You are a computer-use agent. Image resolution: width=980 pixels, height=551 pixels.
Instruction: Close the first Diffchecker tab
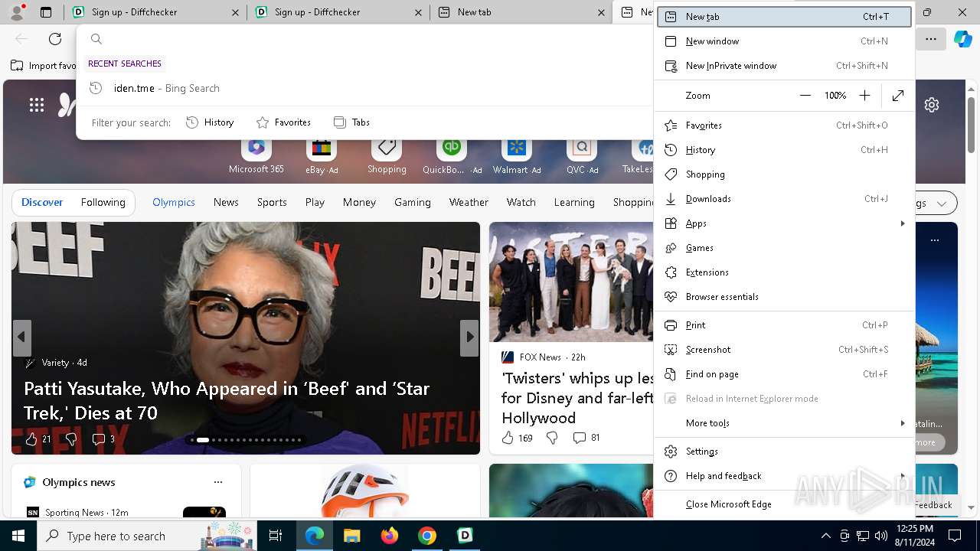pyautogui.click(x=235, y=12)
